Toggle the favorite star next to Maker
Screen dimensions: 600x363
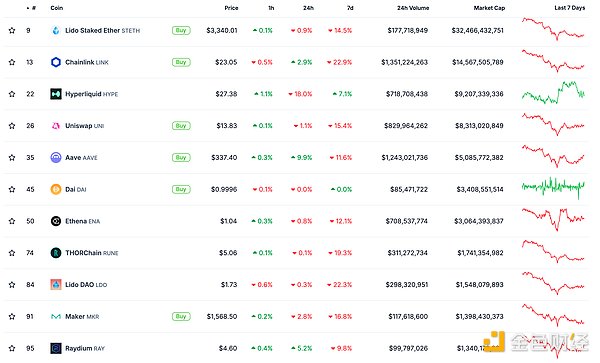tap(12, 316)
